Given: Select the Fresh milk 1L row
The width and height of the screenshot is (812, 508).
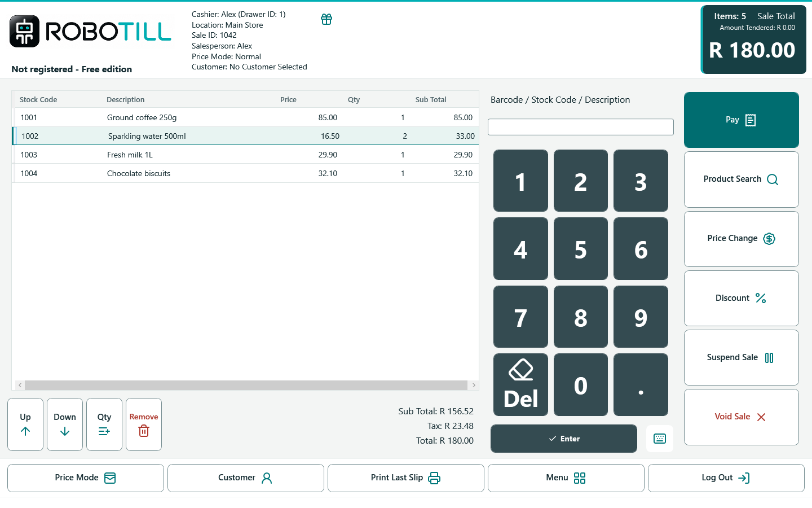Looking at the screenshot, I should 245,155.
